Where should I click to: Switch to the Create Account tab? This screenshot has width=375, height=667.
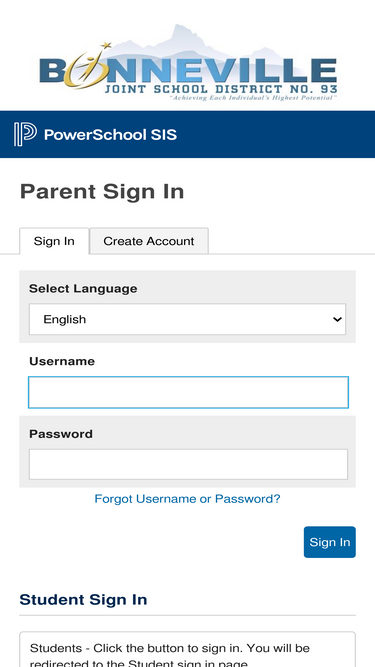[149, 241]
